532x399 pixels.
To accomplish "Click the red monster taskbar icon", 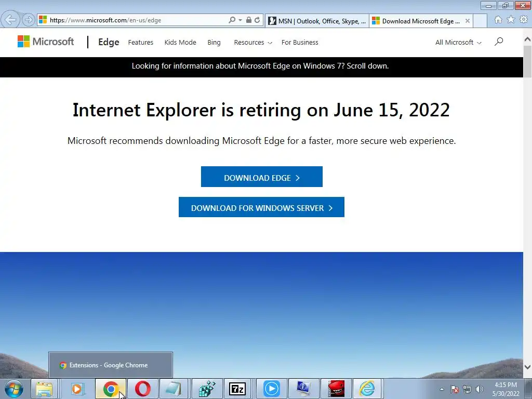I will point(336,389).
